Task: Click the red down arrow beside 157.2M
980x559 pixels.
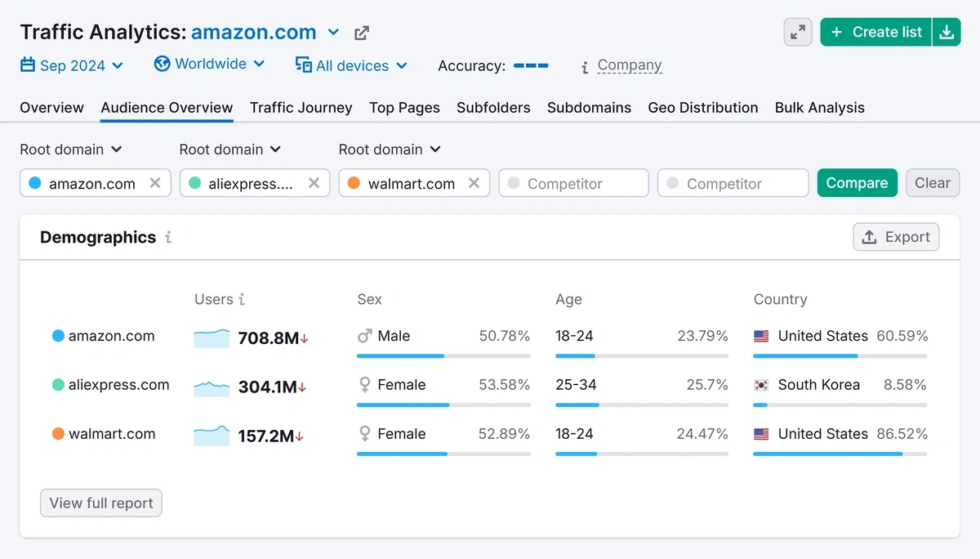Action: point(300,437)
